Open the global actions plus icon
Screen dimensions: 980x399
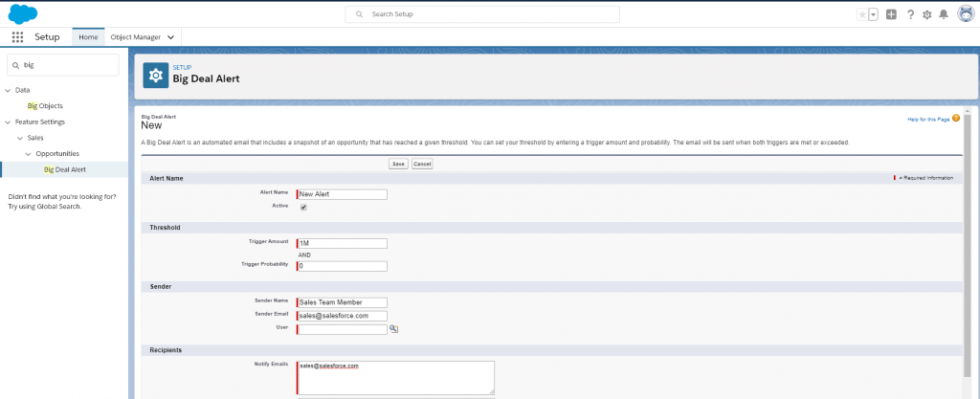click(891, 14)
